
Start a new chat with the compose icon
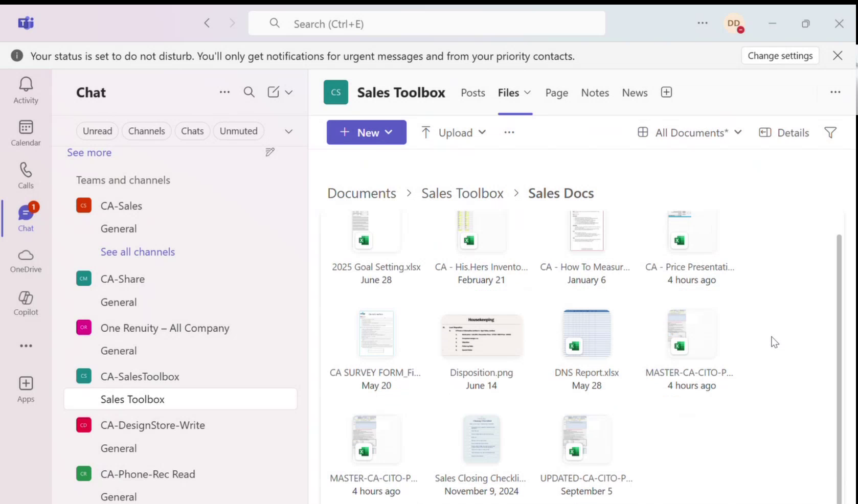[x=273, y=92]
